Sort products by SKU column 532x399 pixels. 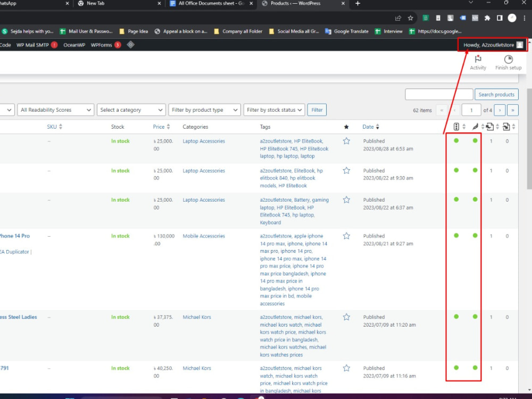point(54,127)
